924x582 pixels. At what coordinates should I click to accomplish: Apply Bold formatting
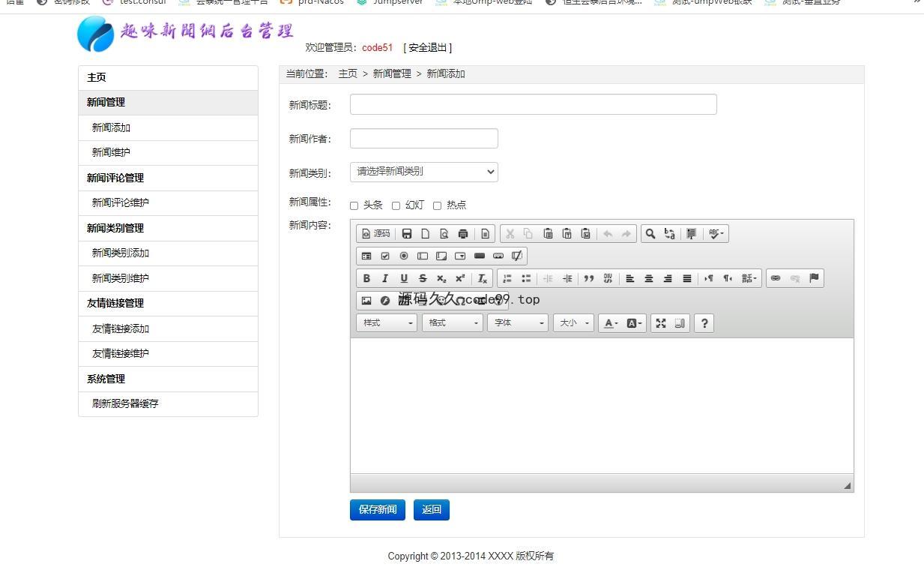pos(366,279)
